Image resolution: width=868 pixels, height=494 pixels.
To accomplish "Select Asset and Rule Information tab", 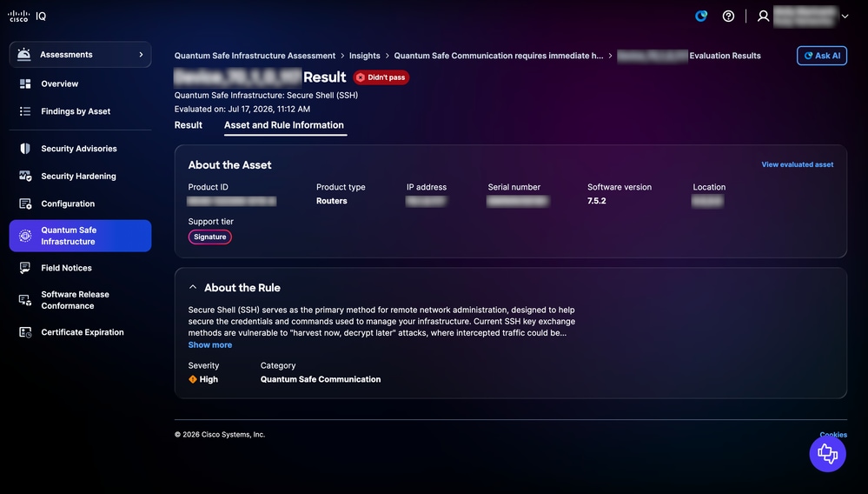I will click(284, 125).
